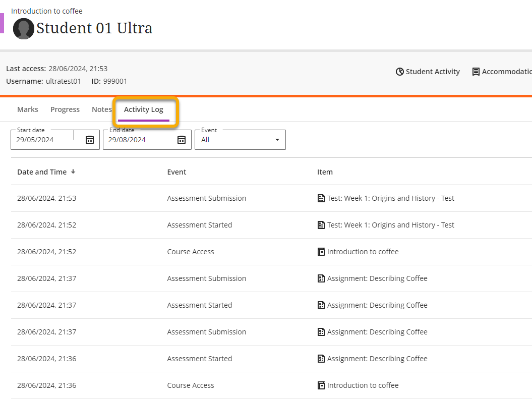The width and height of the screenshot is (532, 399).
Task: Sort by Date and Time arrow
Action: click(73, 172)
